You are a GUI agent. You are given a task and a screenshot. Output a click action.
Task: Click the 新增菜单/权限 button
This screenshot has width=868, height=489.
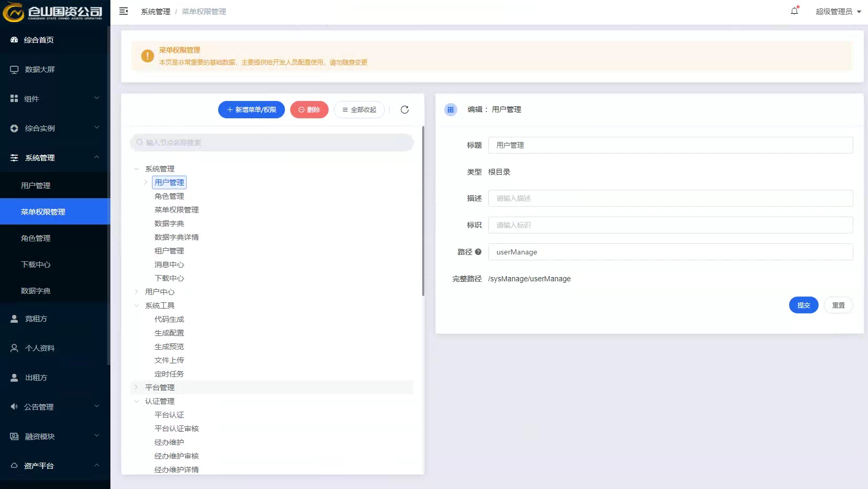click(x=251, y=109)
